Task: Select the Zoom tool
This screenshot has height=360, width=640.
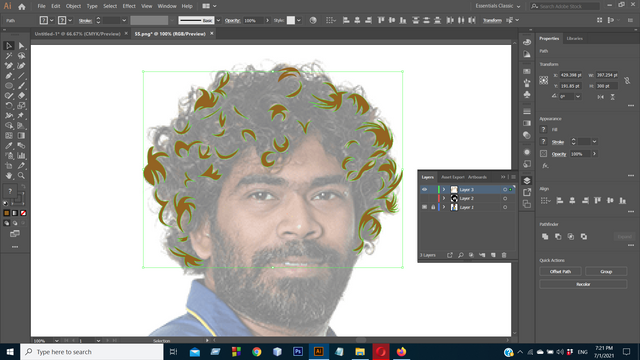Action: pos(21,176)
